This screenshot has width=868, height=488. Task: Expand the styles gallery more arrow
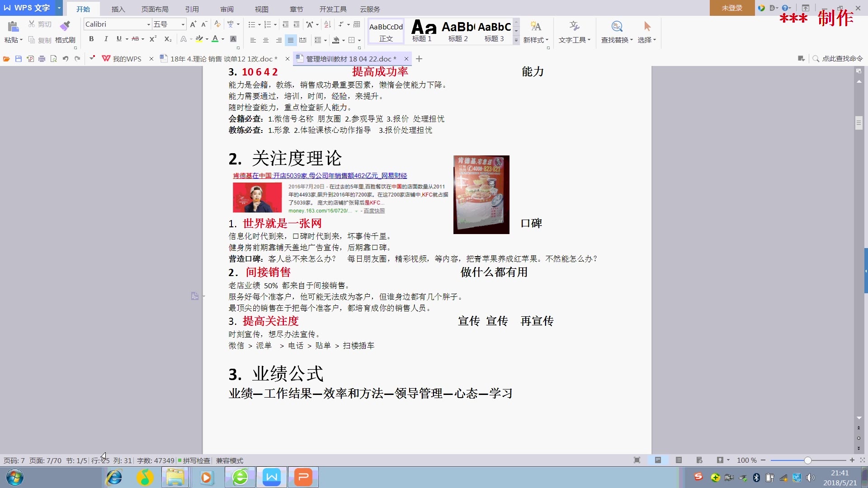coord(516,40)
